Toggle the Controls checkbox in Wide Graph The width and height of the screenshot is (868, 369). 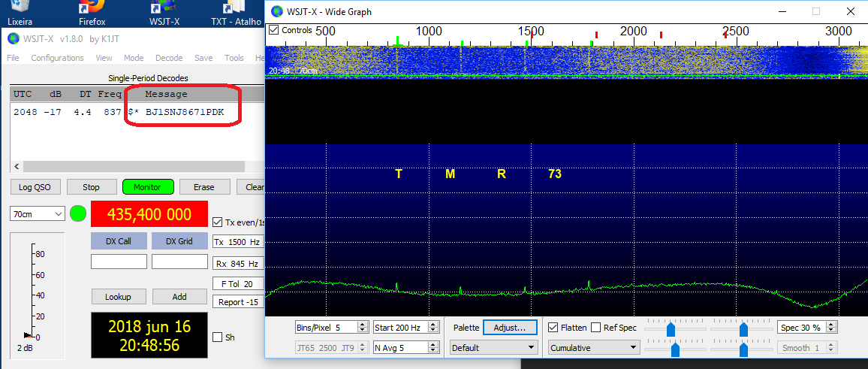tap(274, 30)
